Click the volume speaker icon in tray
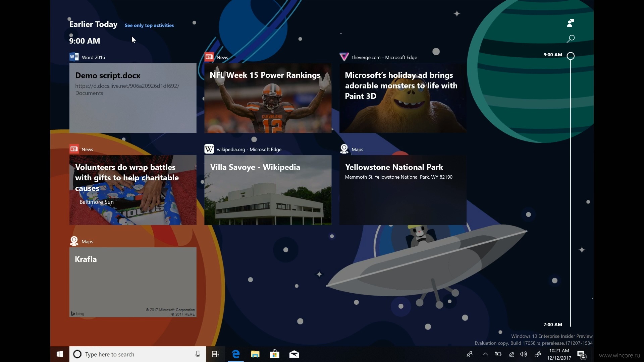 524,354
